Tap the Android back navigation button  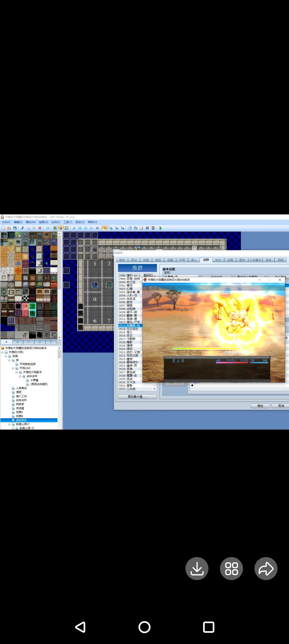(x=80, y=627)
